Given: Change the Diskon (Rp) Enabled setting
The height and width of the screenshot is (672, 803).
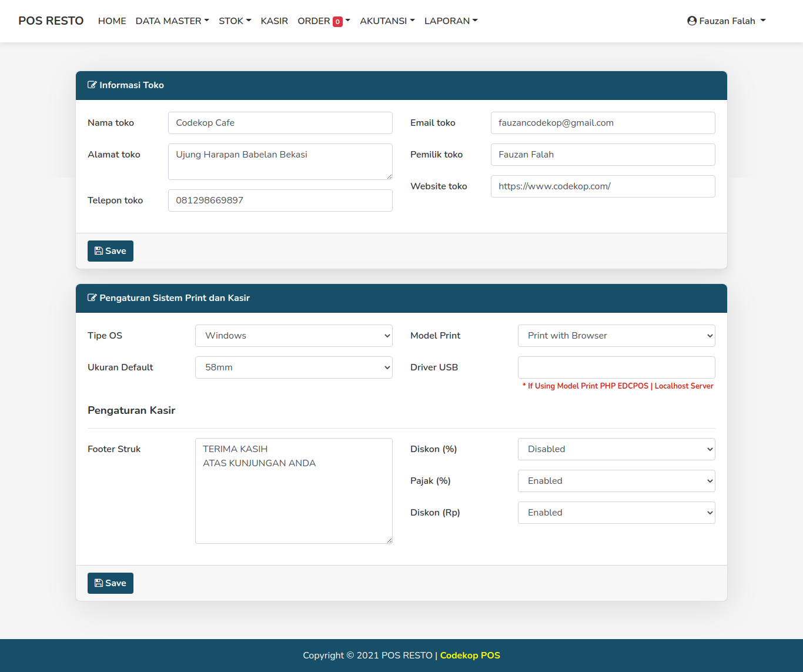Looking at the screenshot, I should [615, 512].
